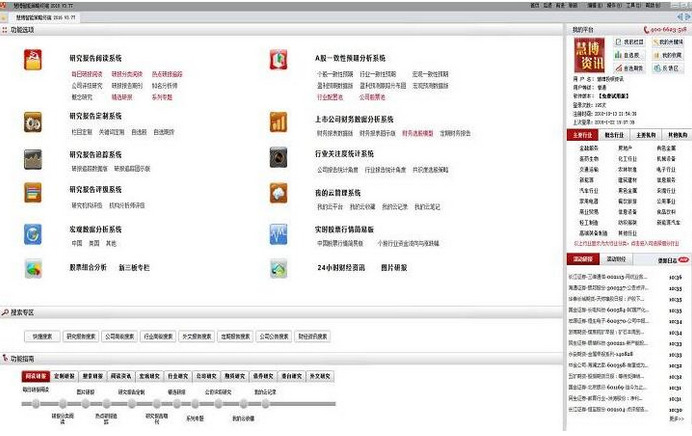This screenshot has height=436, width=692.
Task: Open 我的收藏 in My Platform panel
Action: coord(668,55)
